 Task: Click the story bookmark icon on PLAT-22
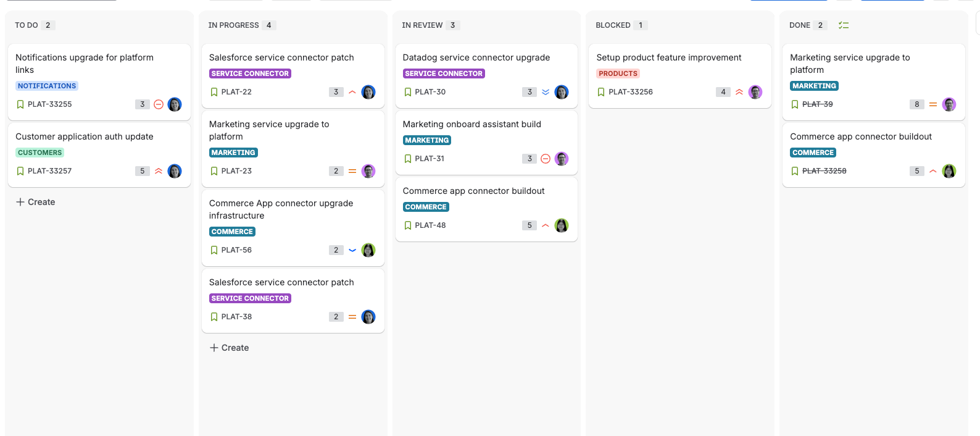click(x=214, y=92)
